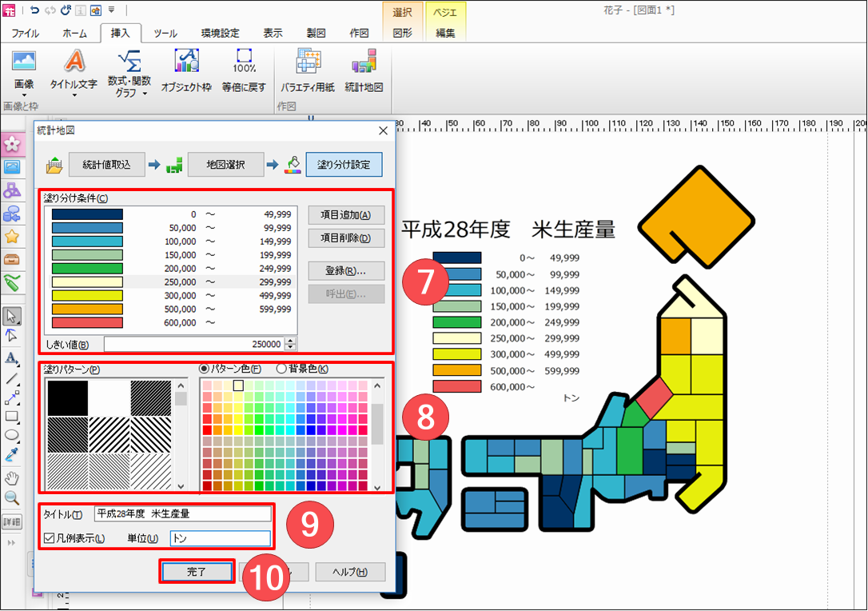Switch to the ツール ribbon tab
This screenshot has width=868, height=611.
click(x=165, y=34)
